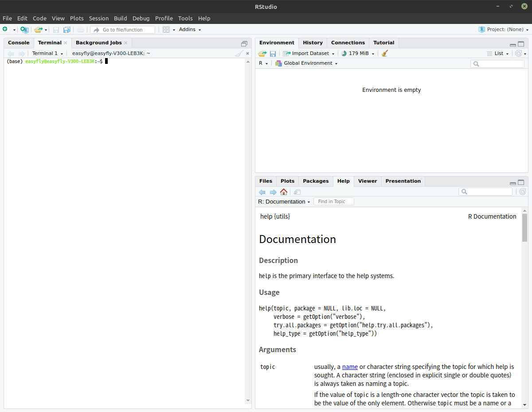The width and height of the screenshot is (532, 412).
Task: Click the Save all documents icon
Action: [67, 30]
